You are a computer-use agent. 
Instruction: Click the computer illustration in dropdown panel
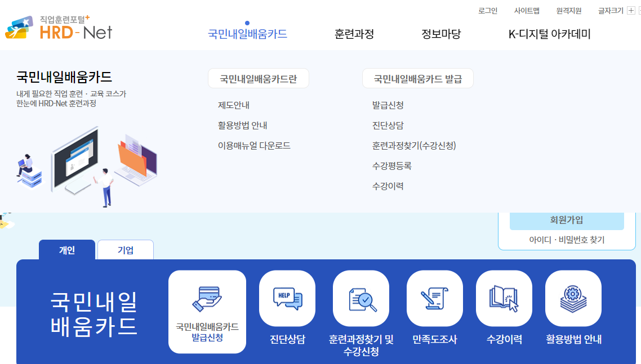(87, 167)
